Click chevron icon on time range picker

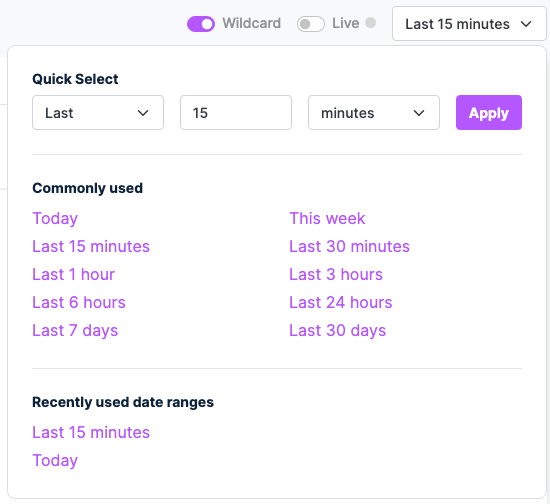526,24
